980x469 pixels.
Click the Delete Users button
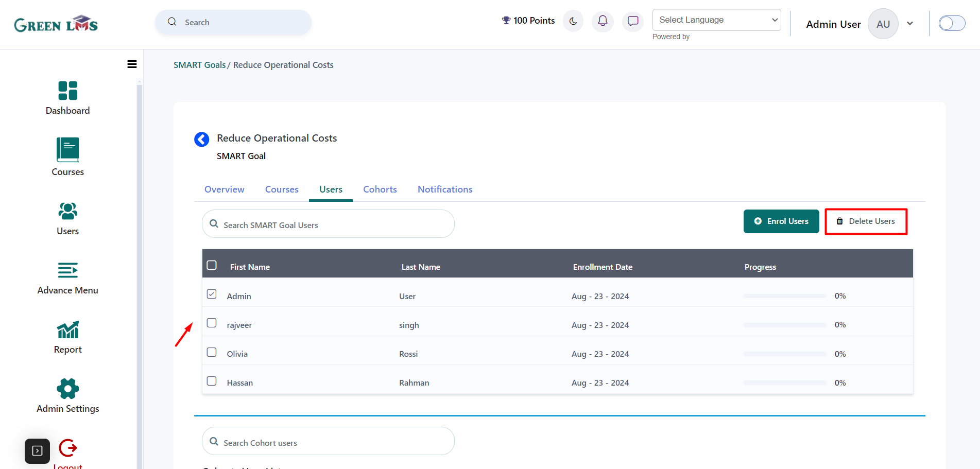pos(866,221)
